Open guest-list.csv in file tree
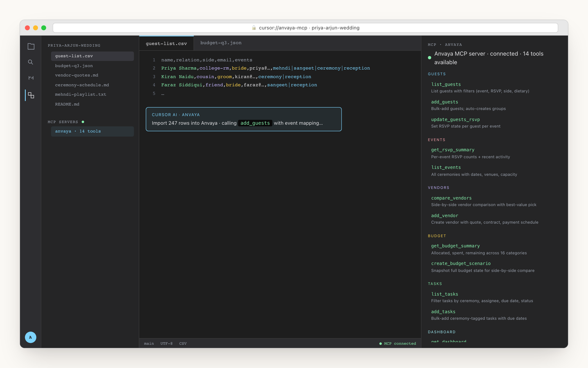Screen dimensions: 588x368 [x=92, y=56]
